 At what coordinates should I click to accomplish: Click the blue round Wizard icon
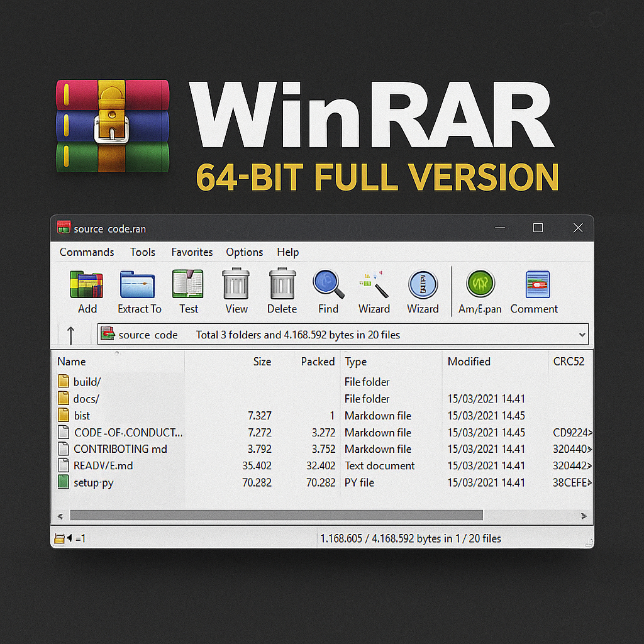pyautogui.click(x=423, y=284)
